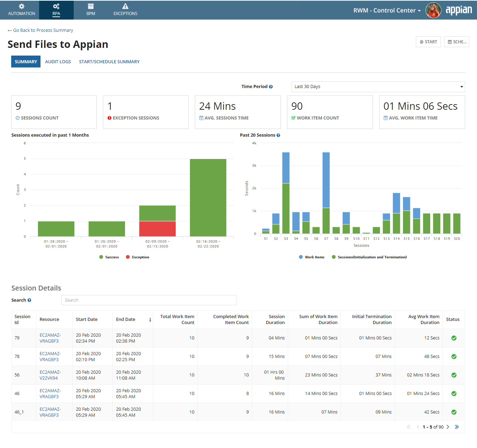The image size is (477, 448).
Task: Switch to the Start/Schedule Summary tab
Action: [x=109, y=62]
